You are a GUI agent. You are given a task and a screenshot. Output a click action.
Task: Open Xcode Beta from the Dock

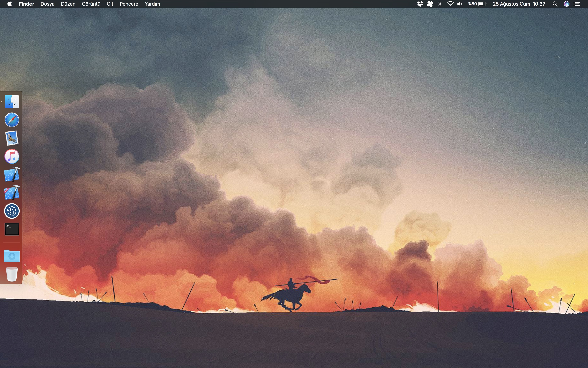pos(12,193)
